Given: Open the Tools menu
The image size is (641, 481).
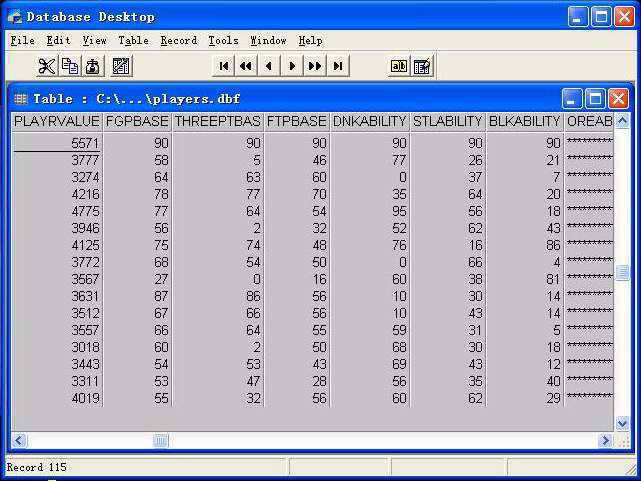Looking at the screenshot, I should pos(223,41).
